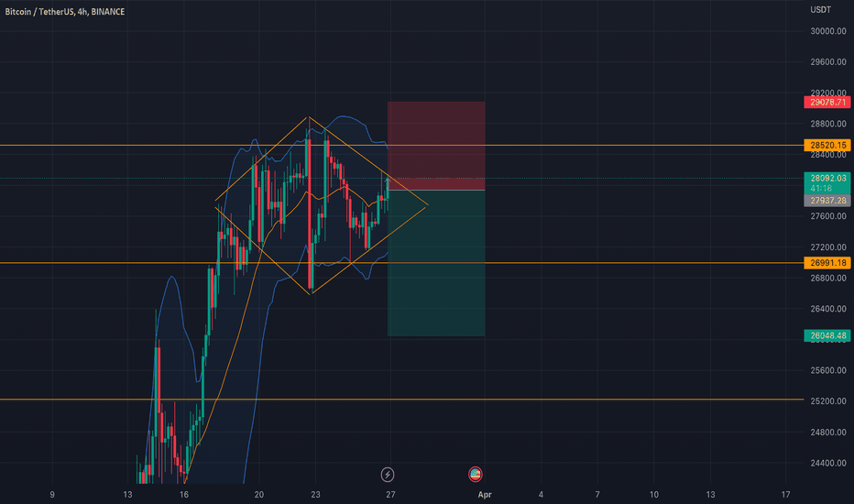
Task: Click the 28800.00 price axis label
Action: [827, 125]
